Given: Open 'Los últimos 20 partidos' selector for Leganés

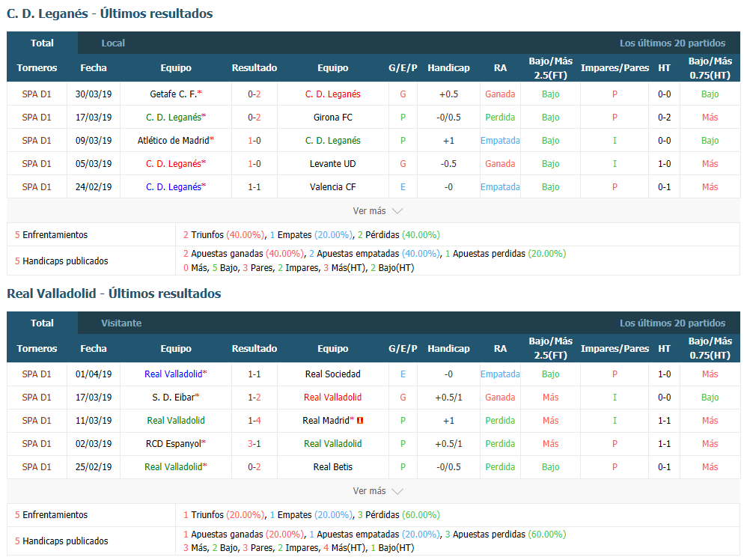Looking at the screenshot, I should point(672,43).
